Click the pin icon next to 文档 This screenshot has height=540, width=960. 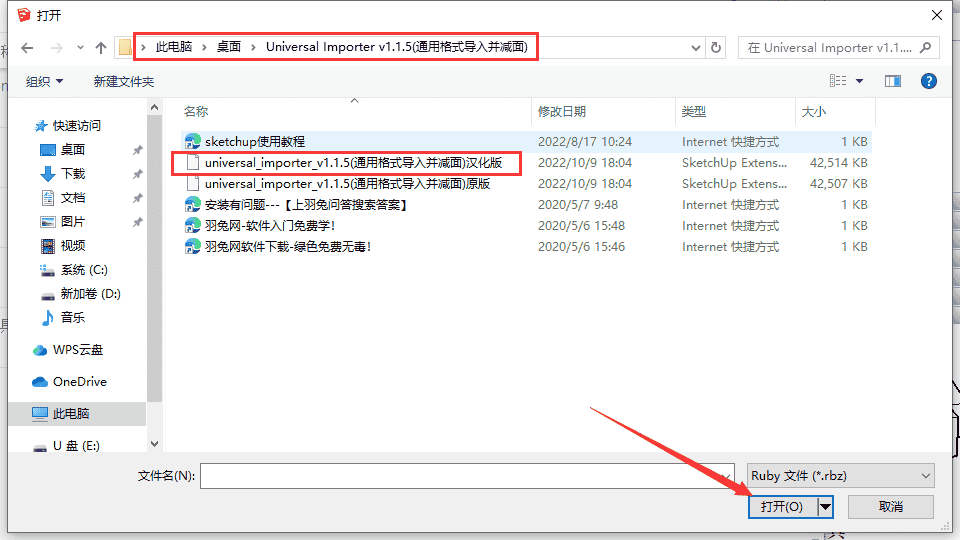pos(137,198)
